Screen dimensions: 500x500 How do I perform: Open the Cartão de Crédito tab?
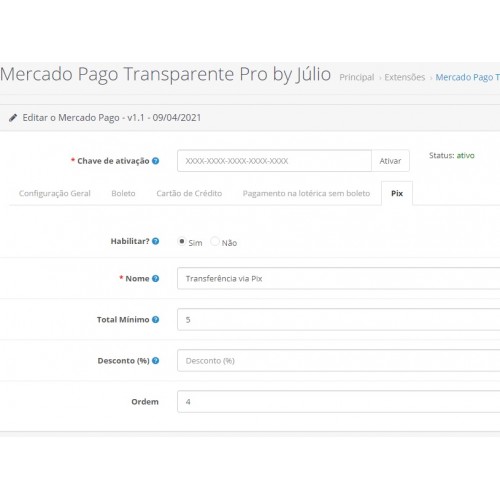point(189,193)
